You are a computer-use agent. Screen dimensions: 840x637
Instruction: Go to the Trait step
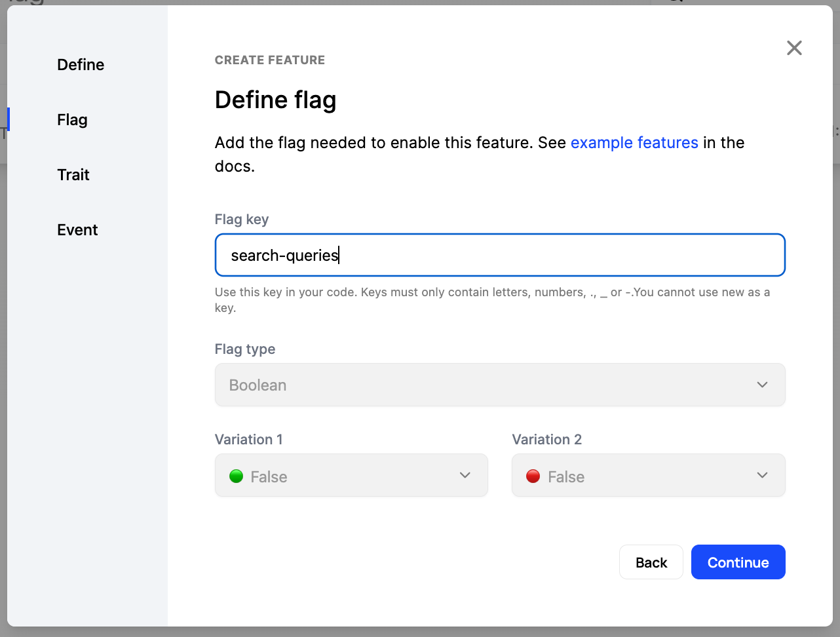click(x=73, y=174)
